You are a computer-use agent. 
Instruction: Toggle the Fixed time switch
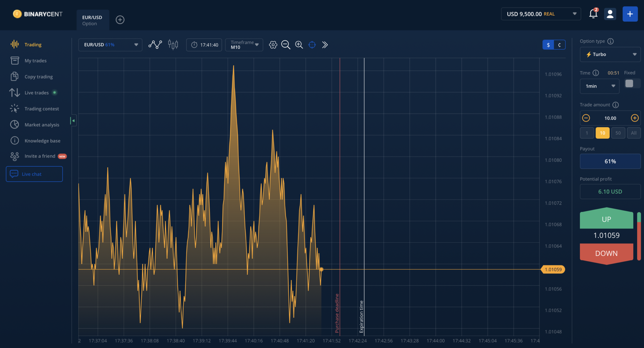[632, 83]
